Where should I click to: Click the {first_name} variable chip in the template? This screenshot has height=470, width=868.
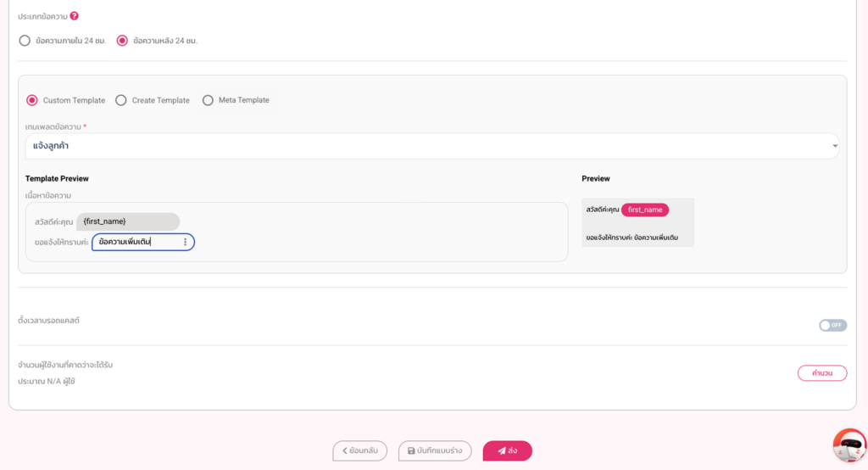point(127,221)
